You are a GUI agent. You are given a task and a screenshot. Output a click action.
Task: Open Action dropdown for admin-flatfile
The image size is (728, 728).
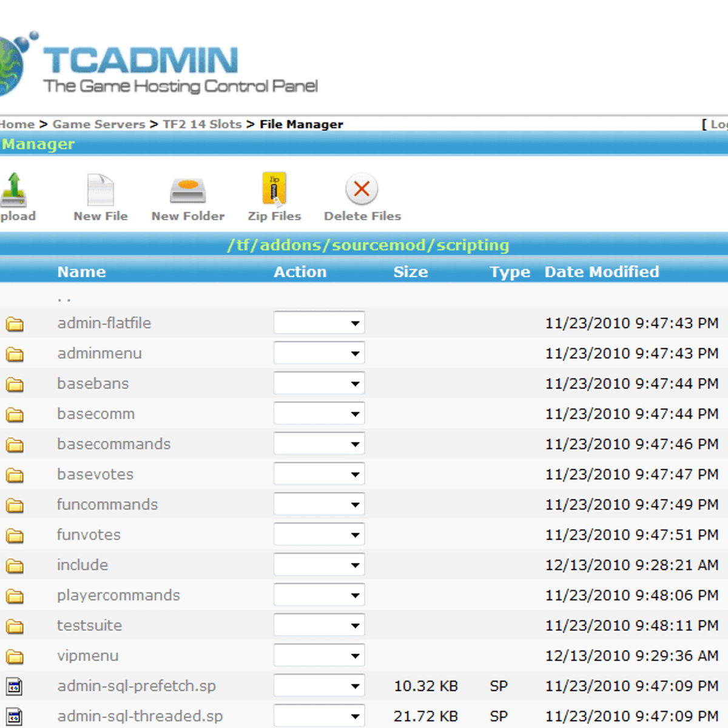(319, 323)
